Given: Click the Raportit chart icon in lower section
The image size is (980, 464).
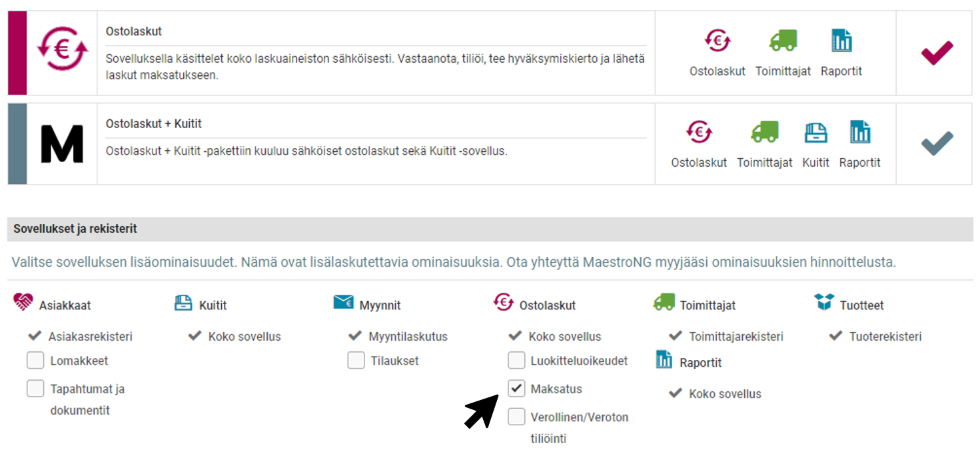Looking at the screenshot, I should (x=664, y=360).
